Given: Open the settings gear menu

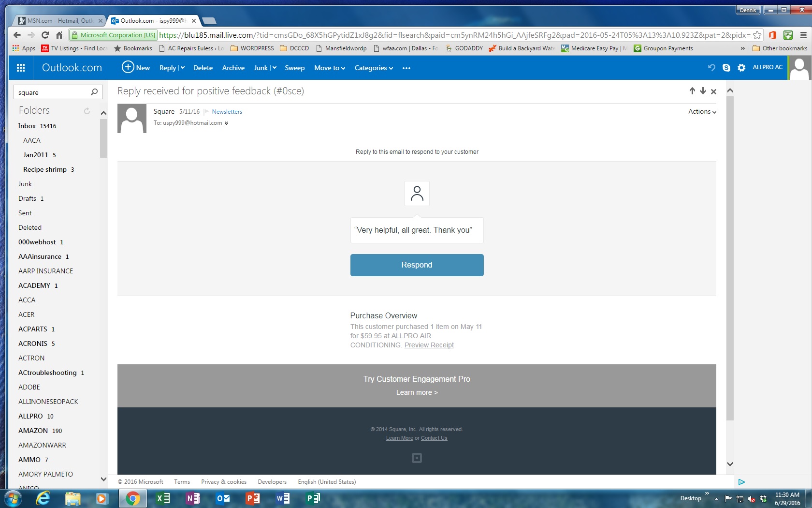Looking at the screenshot, I should click(741, 68).
